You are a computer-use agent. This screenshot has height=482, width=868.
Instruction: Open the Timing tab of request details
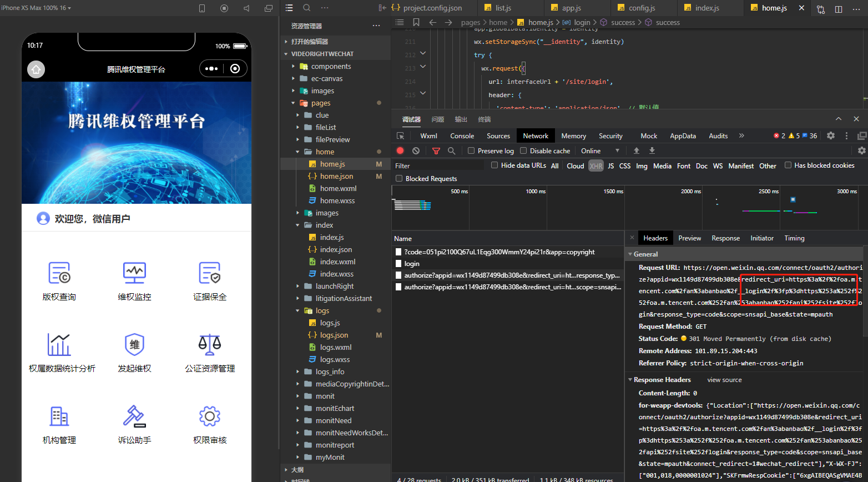pyautogui.click(x=794, y=238)
